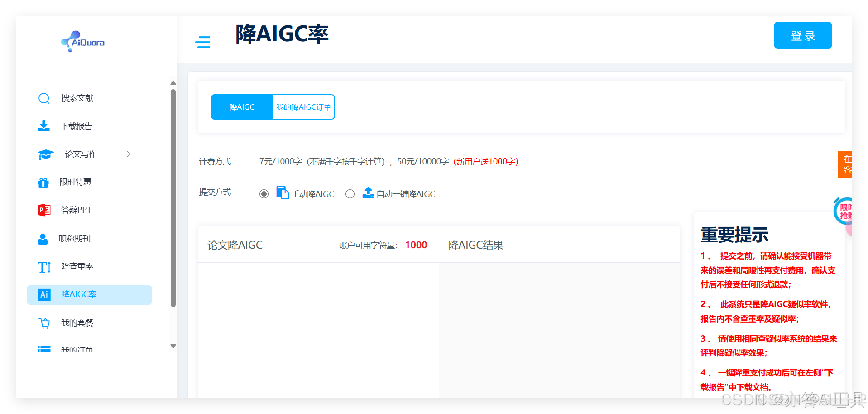
Task: Click the 我的订单 list icon
Action: 44,349
